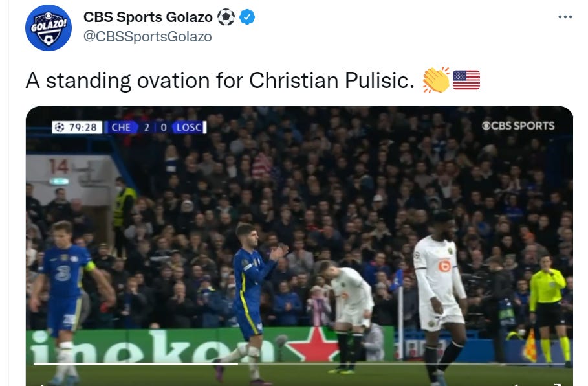
Task: Click the referee in the yellow shirt
Action: coord(549,308)
